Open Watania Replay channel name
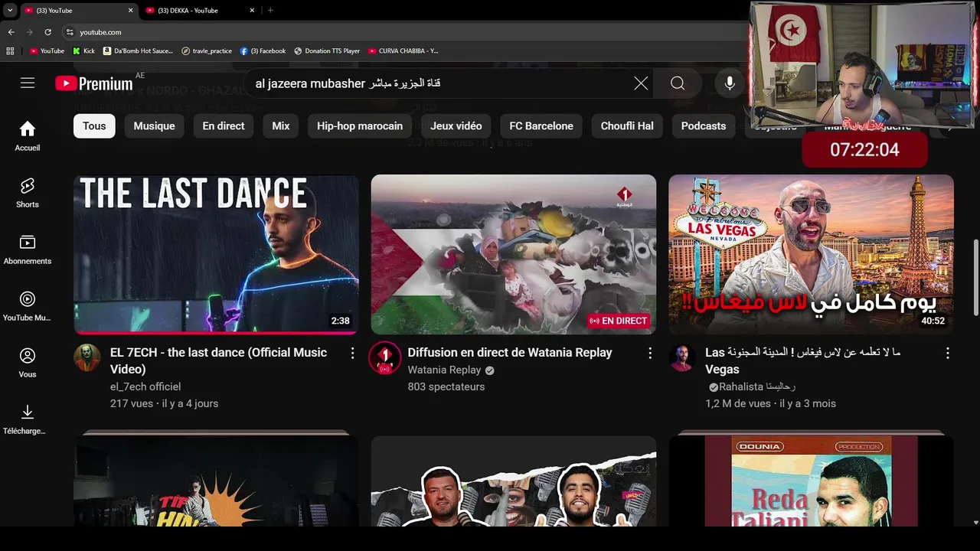This screenshot has height=551, width=980. 444,370
